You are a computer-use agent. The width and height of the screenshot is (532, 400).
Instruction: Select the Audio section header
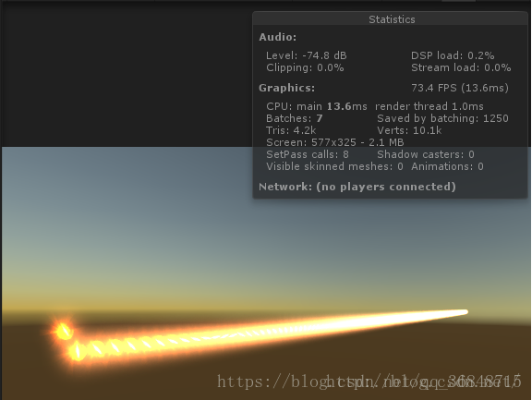click(277, 37)
